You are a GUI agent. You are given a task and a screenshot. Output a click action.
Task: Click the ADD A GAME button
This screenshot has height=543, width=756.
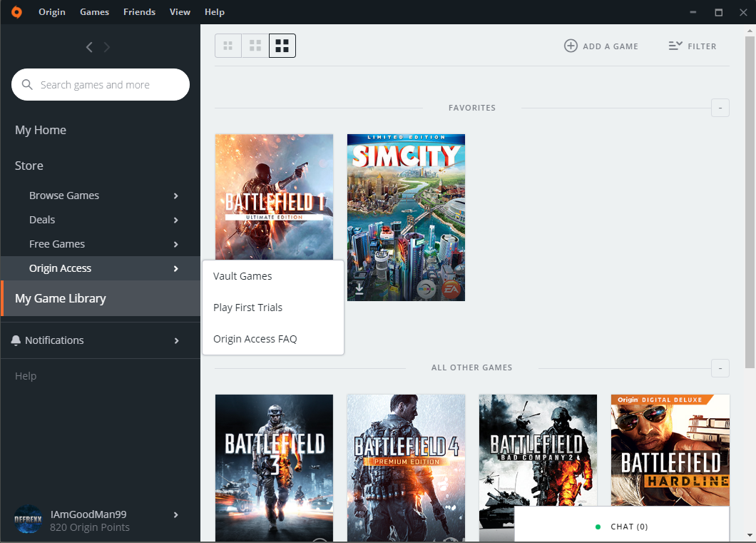tap(601, 46)
